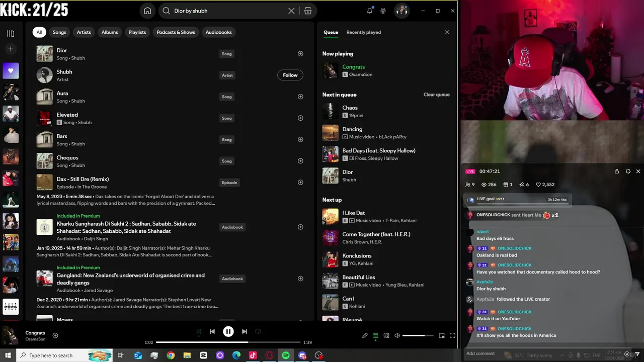Click the gift count icon in LIVE stats
644x362 pixels.
click(506, 185)
